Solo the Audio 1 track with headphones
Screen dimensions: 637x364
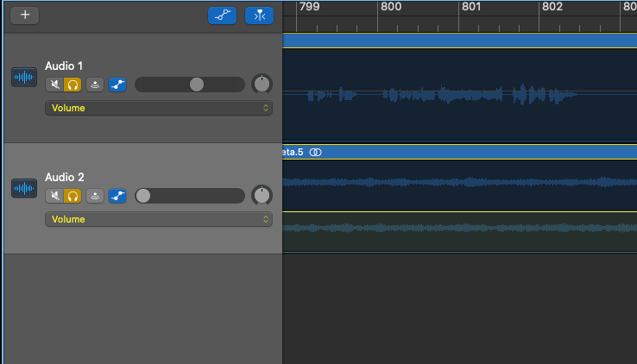73,85
